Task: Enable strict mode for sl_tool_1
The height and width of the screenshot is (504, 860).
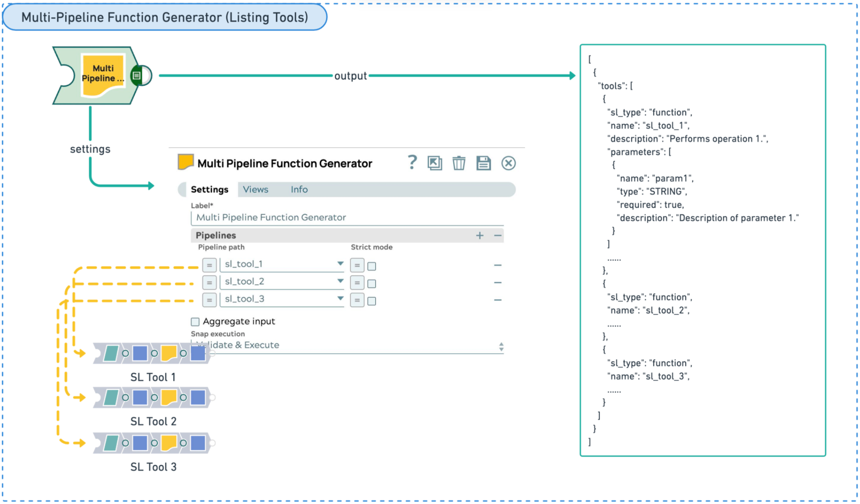Action: (x=372, y=266)
